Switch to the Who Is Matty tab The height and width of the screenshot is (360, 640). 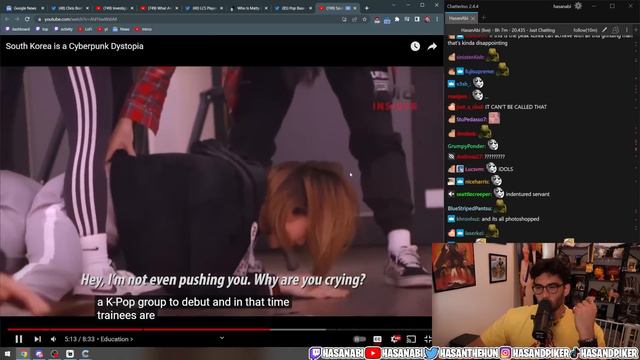(x=249, y=8)
